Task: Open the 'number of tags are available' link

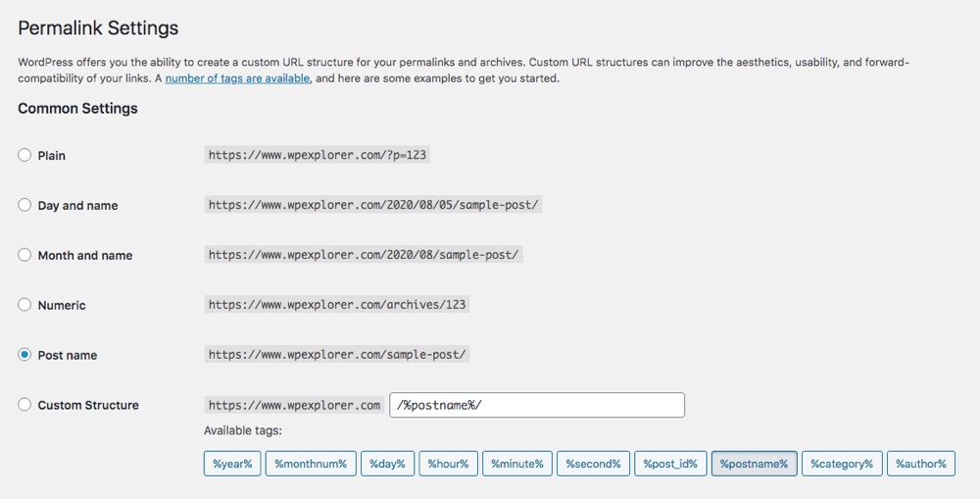Action: pyautogui.click(x=237, y=78)
